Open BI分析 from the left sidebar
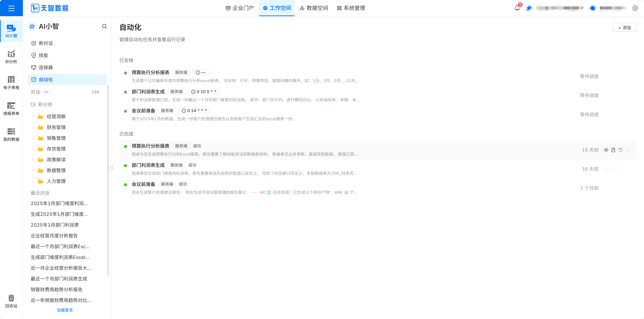Viewport: 644px width, 319px height. click(11, 57)
